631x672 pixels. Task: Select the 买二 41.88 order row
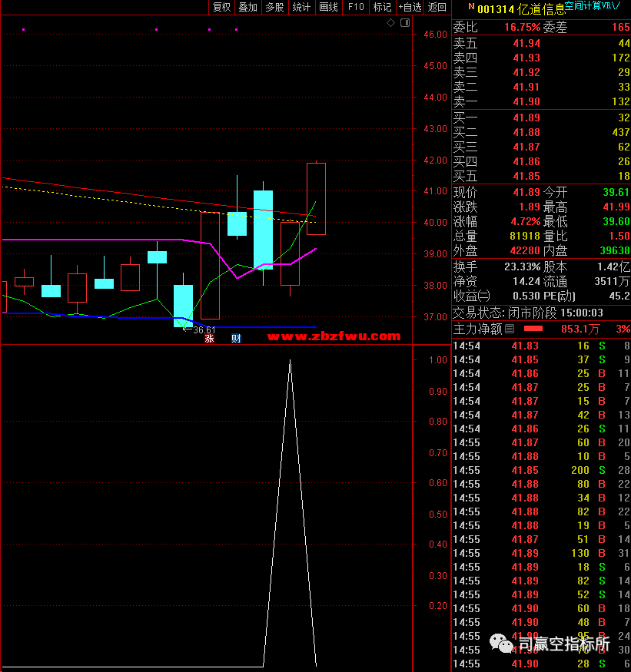(x=541, y=132)
